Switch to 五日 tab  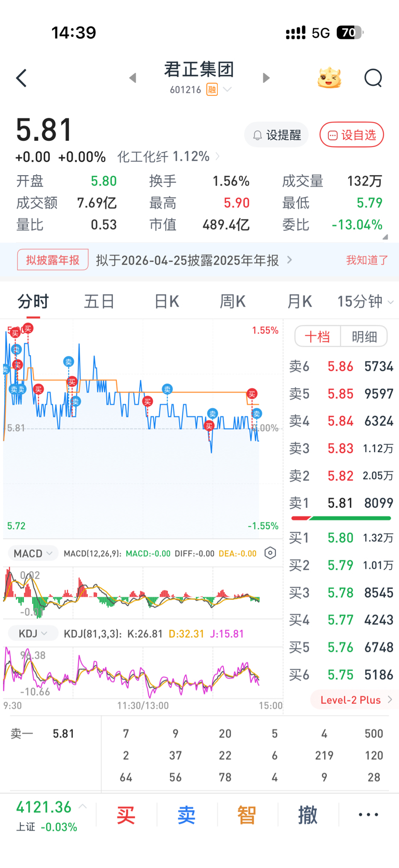coord(99,301)
